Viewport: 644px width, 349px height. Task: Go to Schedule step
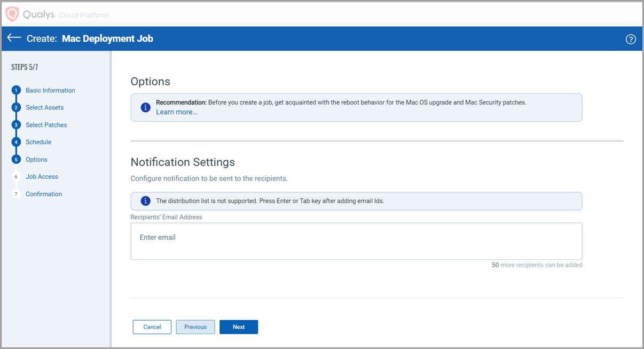pyautogui.click(x=38, y=142)
